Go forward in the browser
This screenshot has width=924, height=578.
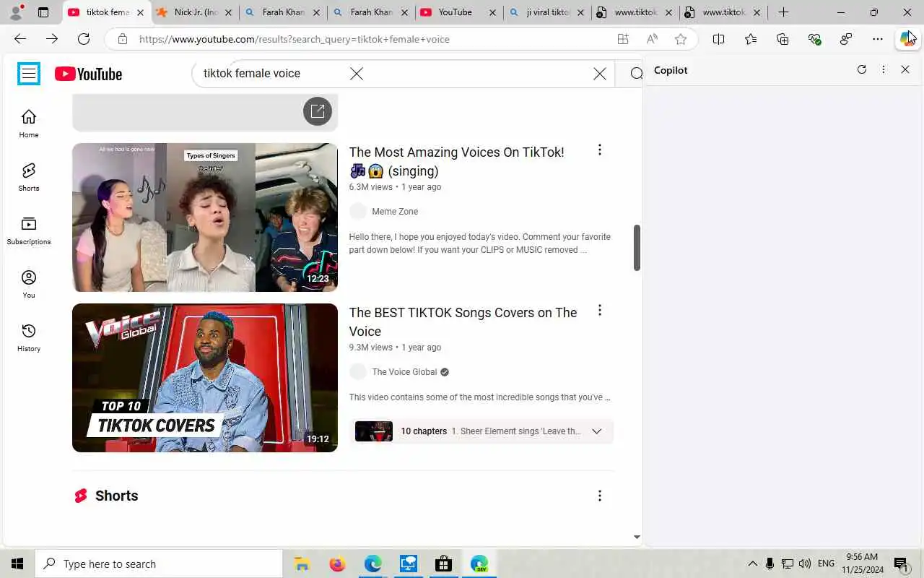point(52,39)
